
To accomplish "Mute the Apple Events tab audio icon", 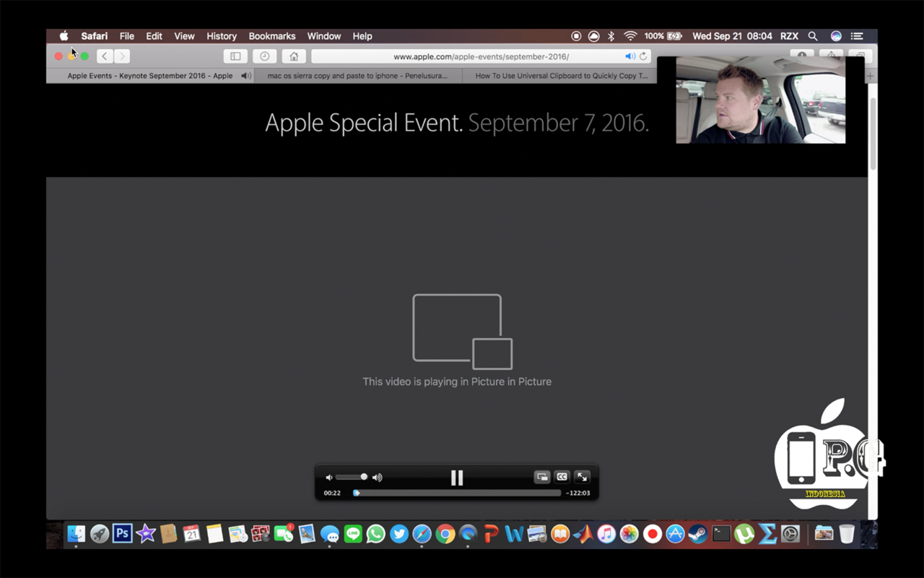I will tap(245, 76).
